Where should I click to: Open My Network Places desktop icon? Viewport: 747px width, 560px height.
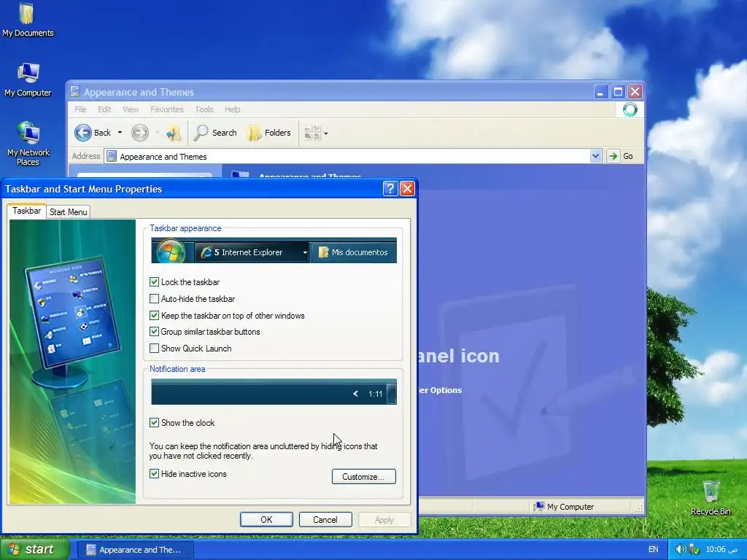(28, 144)
